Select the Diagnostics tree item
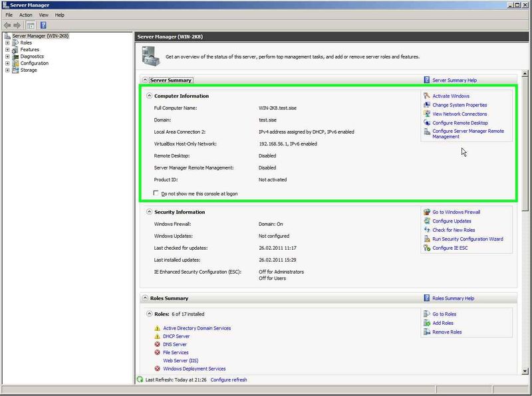 click(32, 56)
